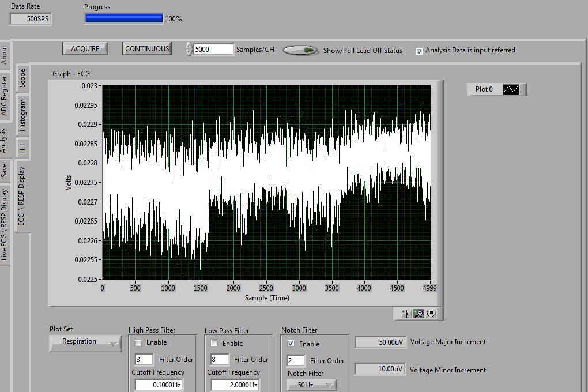
Task: Open the ADC Register tab
Action: 5,96
